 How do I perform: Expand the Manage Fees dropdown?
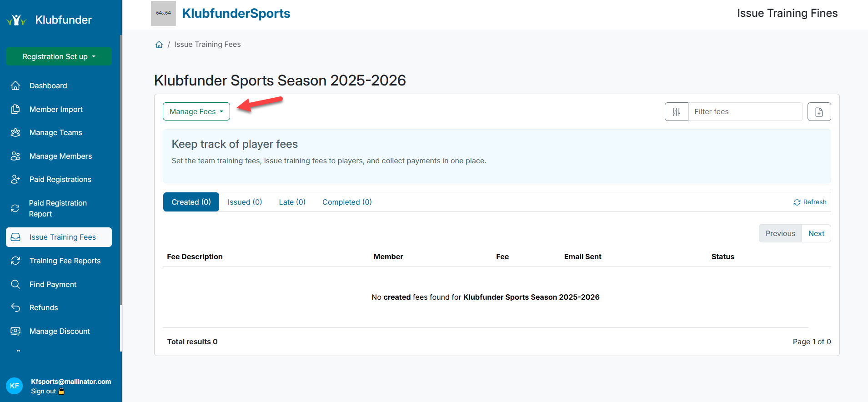point(196,112)
